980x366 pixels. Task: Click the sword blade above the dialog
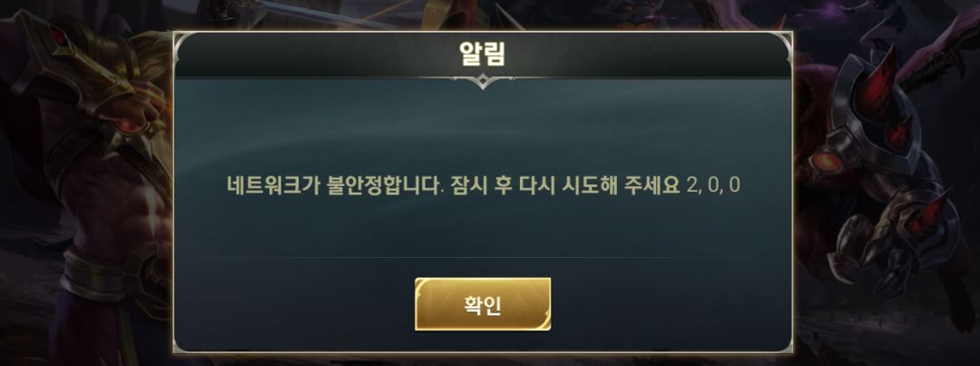coord(325,14)
